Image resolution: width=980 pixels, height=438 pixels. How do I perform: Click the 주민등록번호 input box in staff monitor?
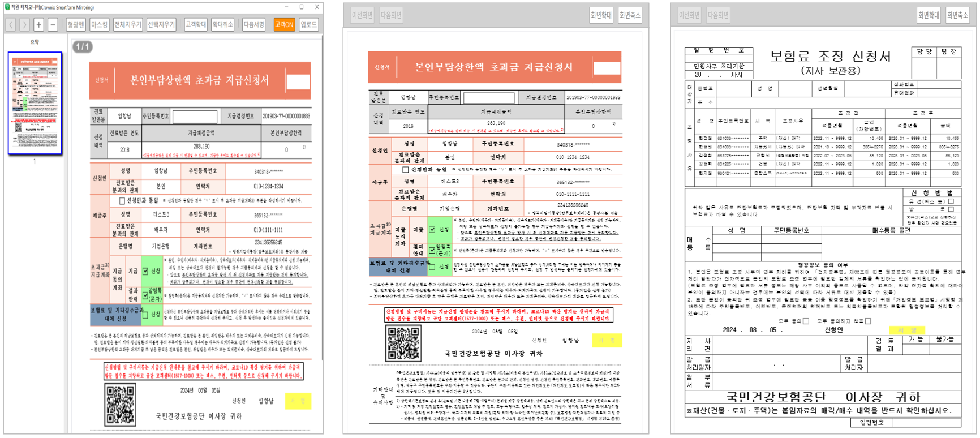pos(195,116)
